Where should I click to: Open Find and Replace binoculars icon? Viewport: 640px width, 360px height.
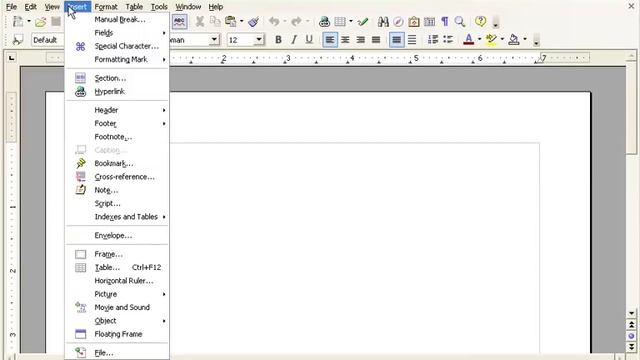click(x=383, y=22)
